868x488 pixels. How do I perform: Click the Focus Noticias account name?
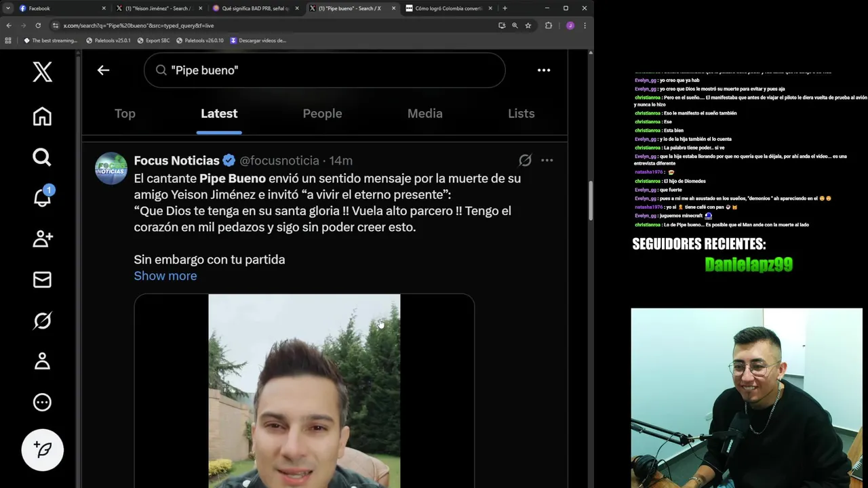click(176, 161)
